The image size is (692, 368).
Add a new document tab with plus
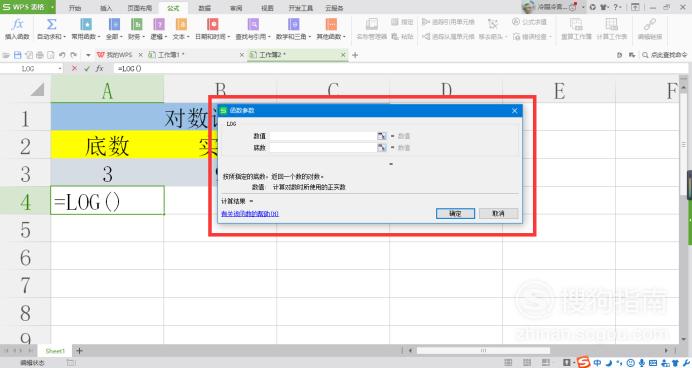coord(355,55)
